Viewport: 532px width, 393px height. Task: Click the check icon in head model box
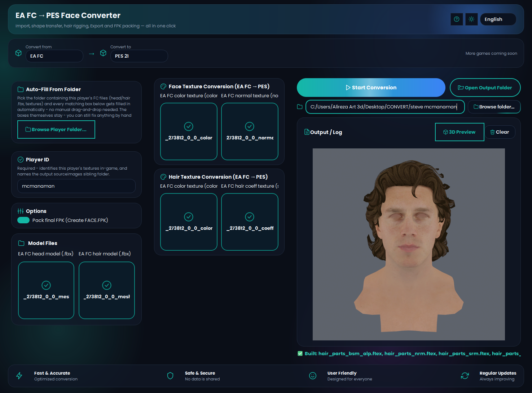click(46, 285)
